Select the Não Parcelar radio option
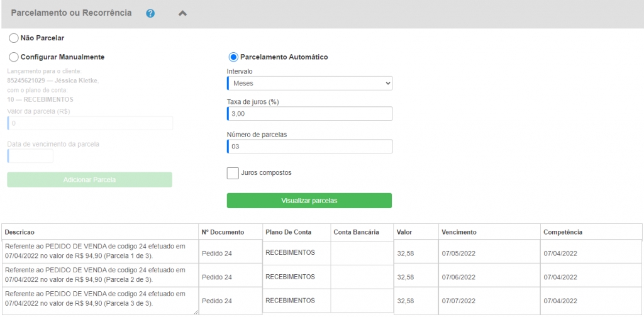The width and height of the screenshot is (644, 317). (14, 38)
